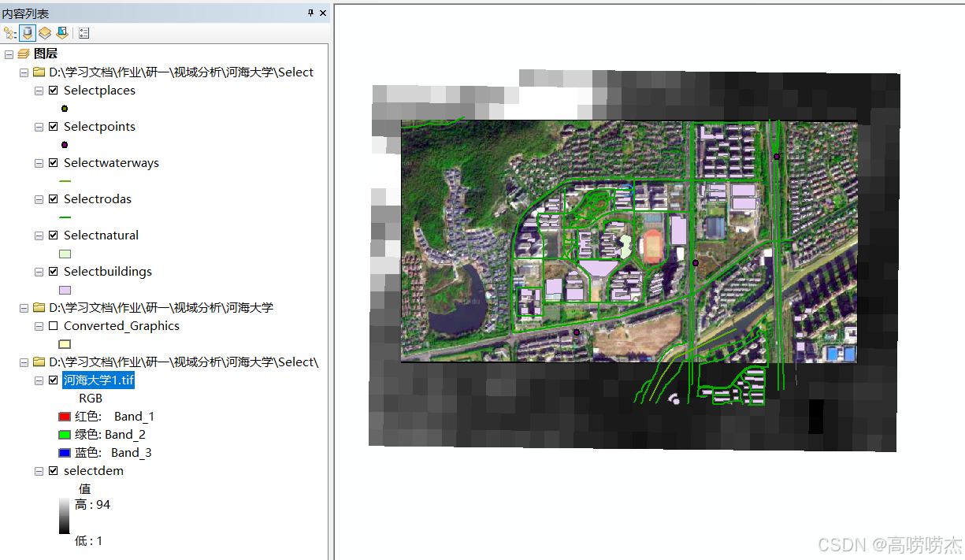965x560 pixels.
Task: Collapse Converted_Graphics layer legend
Action: [39, 326]
